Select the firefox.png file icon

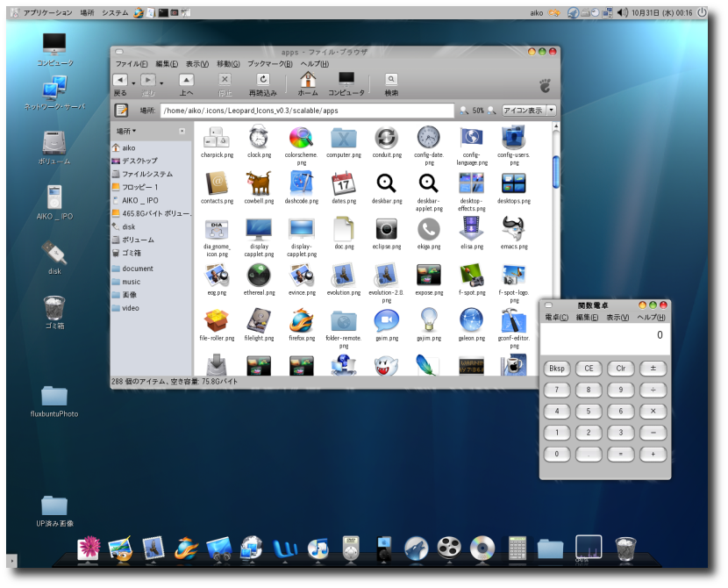[x=301, y=321]
